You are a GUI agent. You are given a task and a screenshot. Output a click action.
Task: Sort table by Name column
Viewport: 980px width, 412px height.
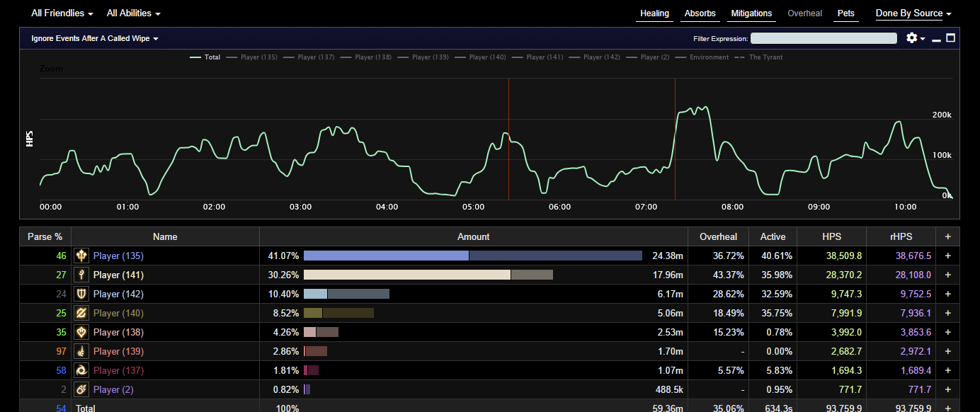pos(165,236)
